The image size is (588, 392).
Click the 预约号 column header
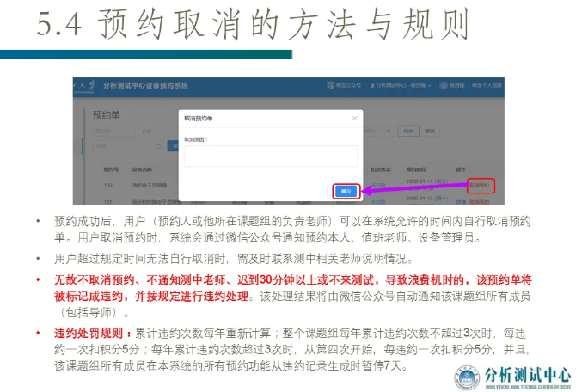pos(110,169)
